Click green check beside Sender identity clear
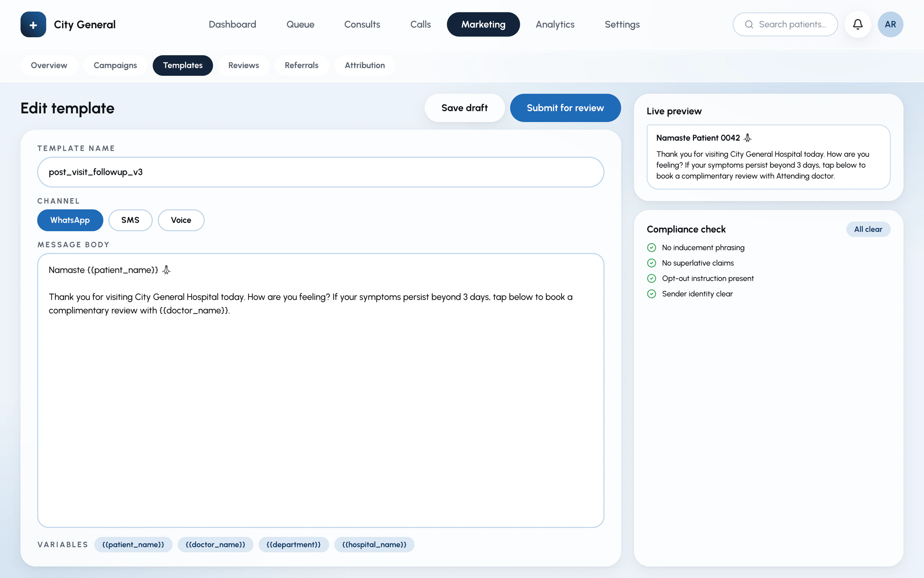The image size is (924, 578). [x=651, y=294]
